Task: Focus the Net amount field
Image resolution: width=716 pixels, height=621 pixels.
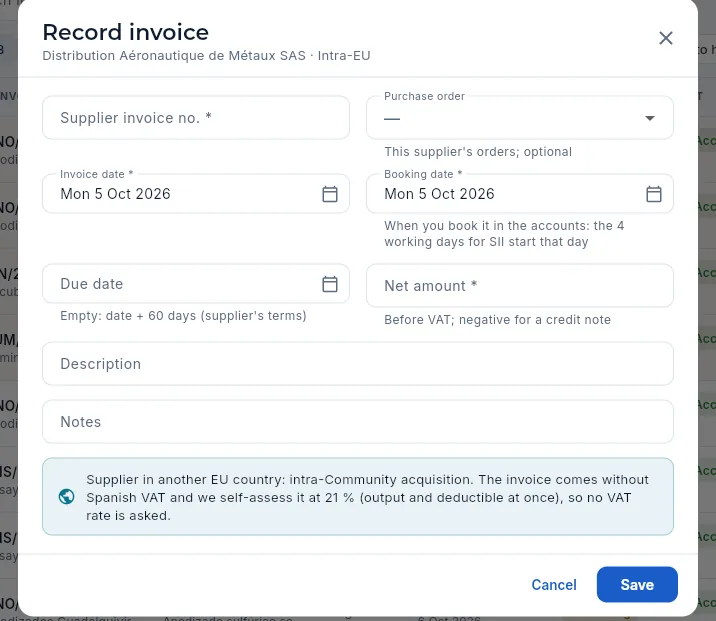Action: (520, 285)
